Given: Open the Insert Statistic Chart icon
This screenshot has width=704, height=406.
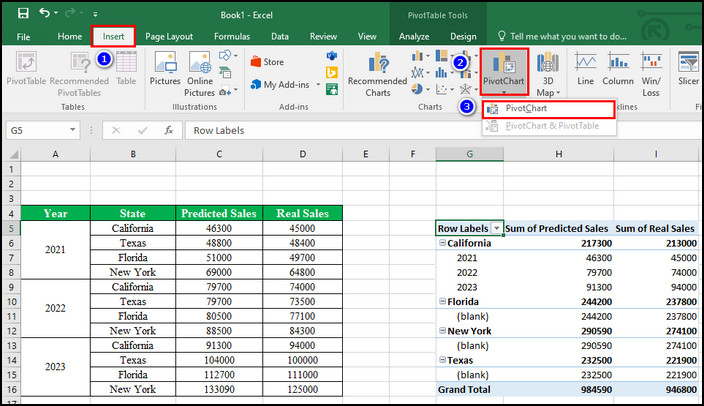Looking at the screenshot, I should click(444, 72).
